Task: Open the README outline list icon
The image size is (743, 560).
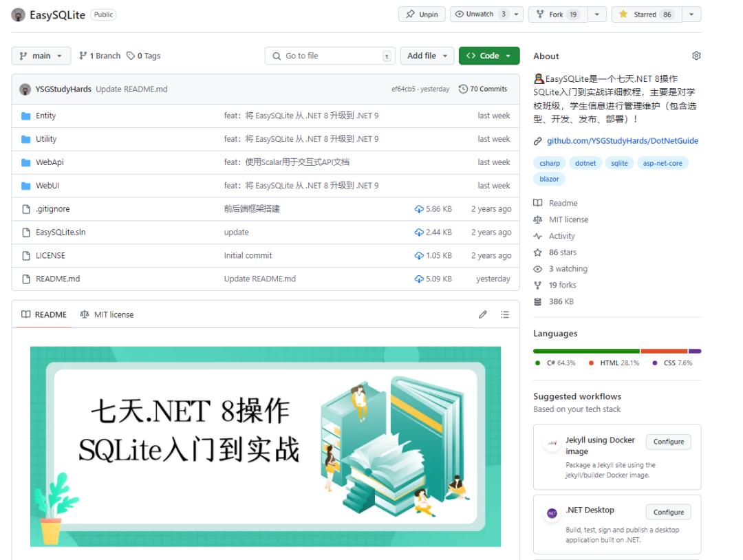Action: pyautogui.click(x=505, y=314)
